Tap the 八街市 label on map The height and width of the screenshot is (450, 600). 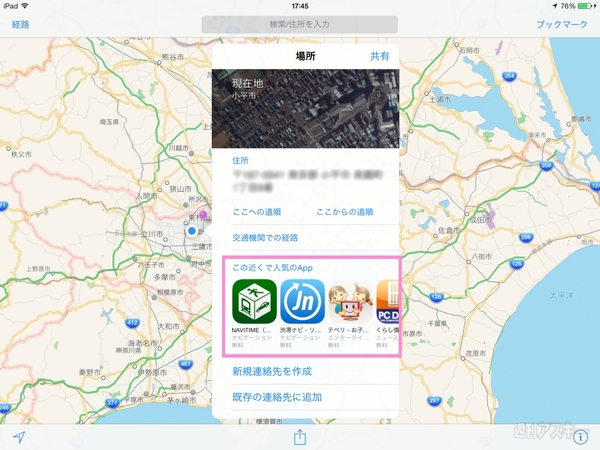coord(481,256)
